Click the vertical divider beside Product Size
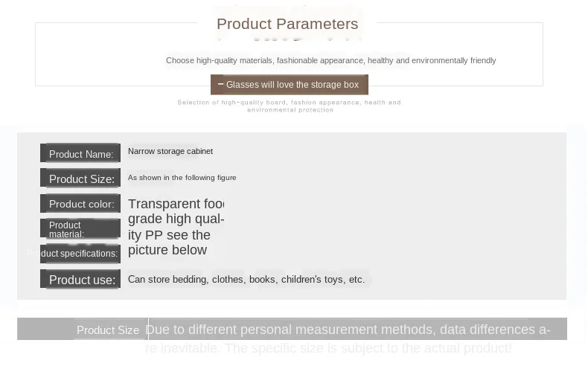The height and width of the screenshot is (366, 588). [149, 329]
